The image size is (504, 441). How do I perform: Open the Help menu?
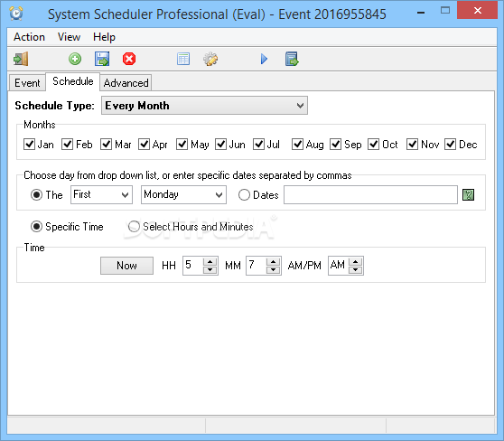pyautogui.click(x=104, y=37)
